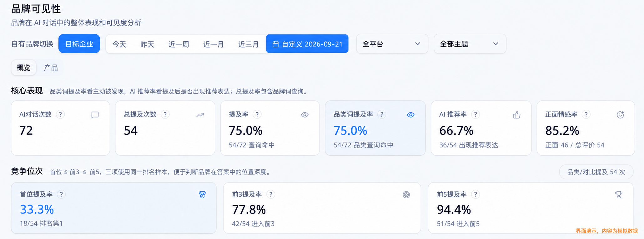Click the trophy icon in 前5提及率 card
This screenshot has width=644, height=239.
coord(619,195)
